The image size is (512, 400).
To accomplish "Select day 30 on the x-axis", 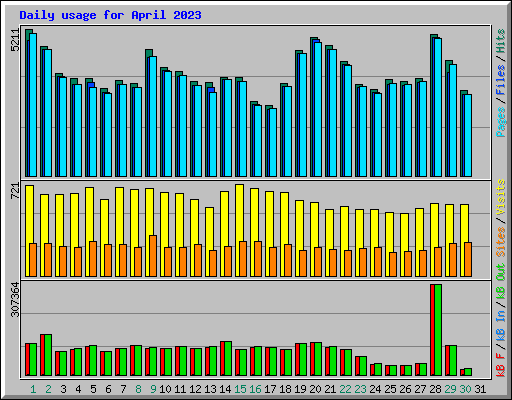I will 465,389.
